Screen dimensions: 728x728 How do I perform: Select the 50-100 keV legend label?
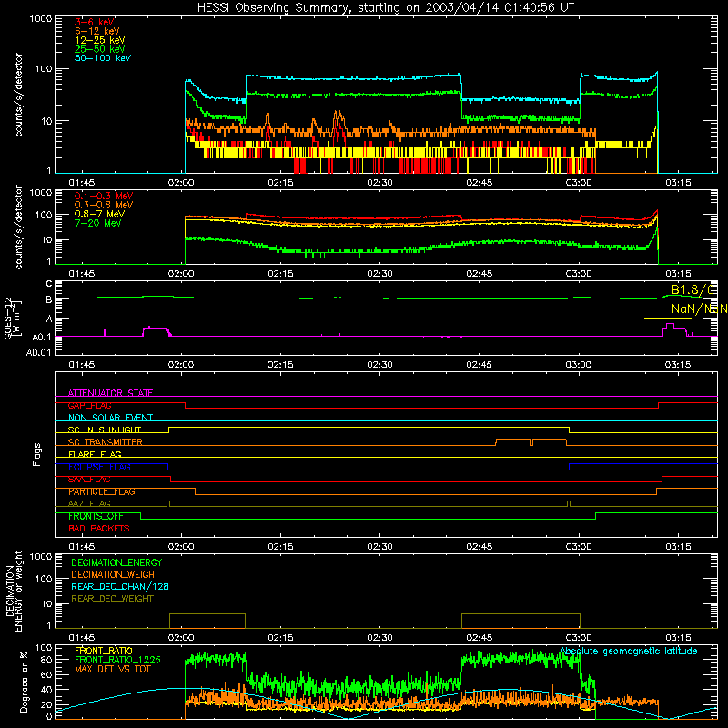(x=103, y=58)
